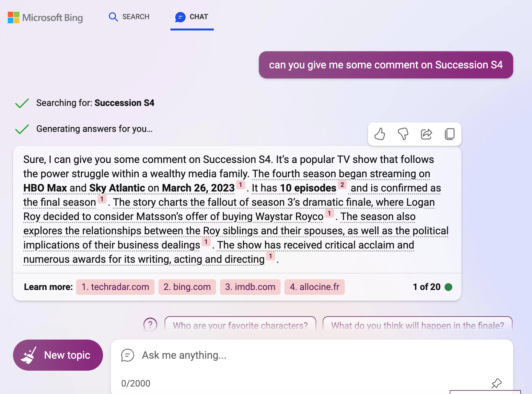Click the share response icon
This screenshot has width=532, height=394.
coord(426,134)
